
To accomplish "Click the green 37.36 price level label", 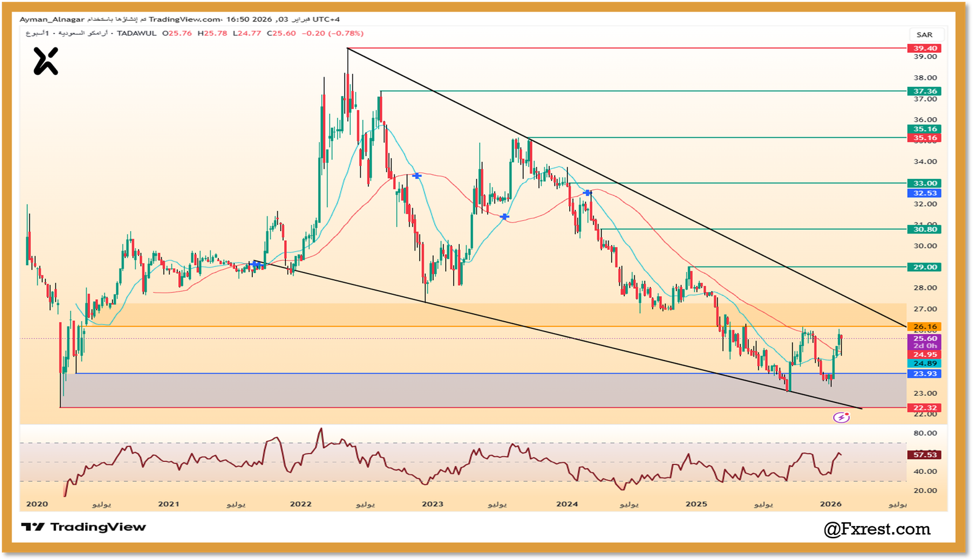I will 924,91.
